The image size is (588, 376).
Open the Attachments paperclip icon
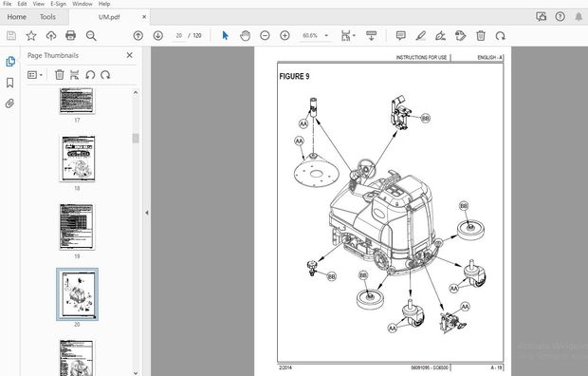coord(10,103)
